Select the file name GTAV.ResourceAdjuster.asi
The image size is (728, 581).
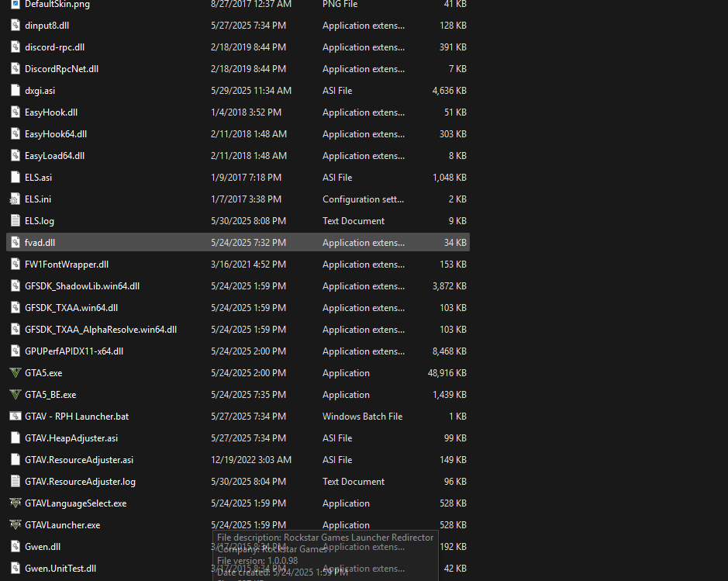[x=79, y=460]
